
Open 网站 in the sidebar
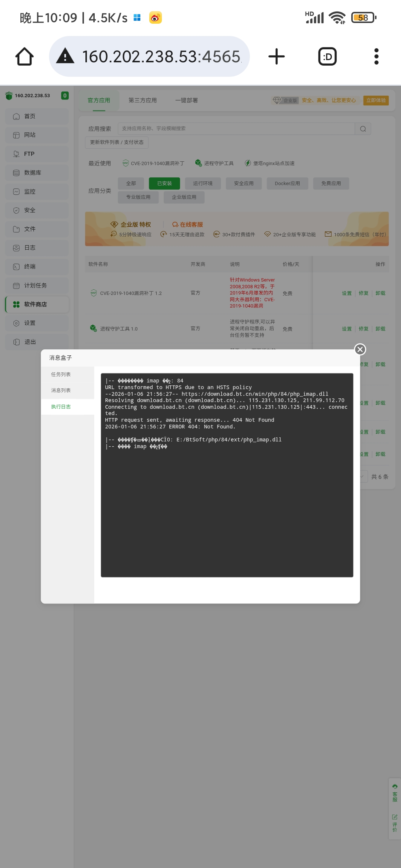tap(37, 135)
